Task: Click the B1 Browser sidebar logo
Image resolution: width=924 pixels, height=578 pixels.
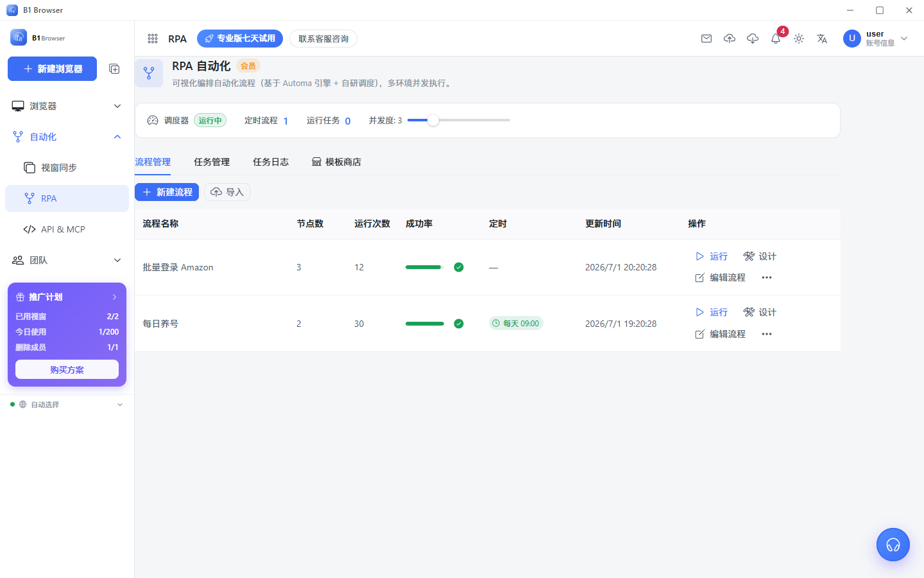Action: pos(38,38)
